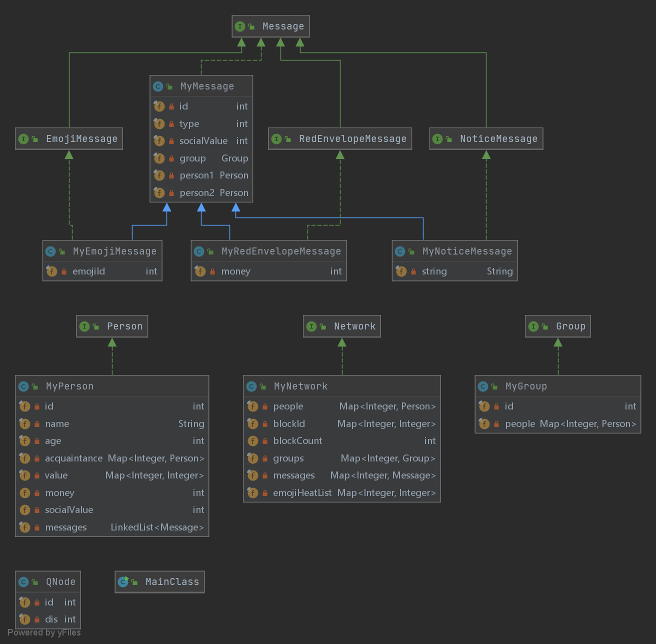Click the 'age' field in MyPerson

(x=53, y=441)
